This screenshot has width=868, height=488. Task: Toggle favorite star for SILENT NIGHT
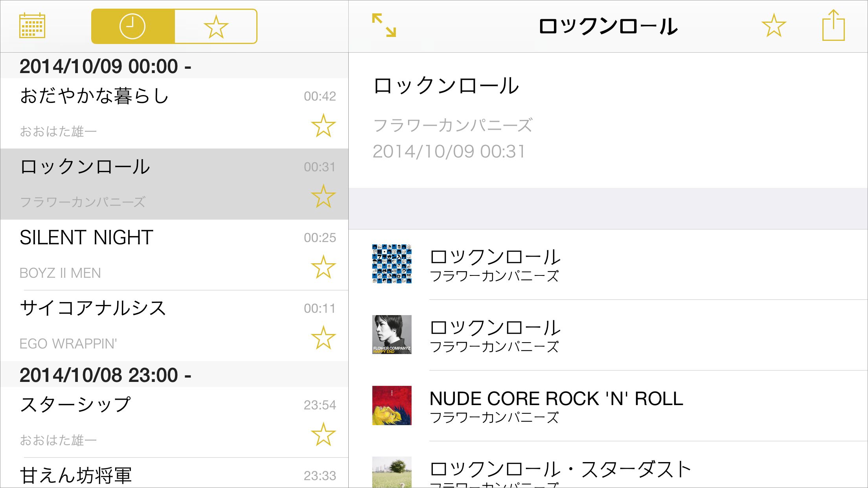[x=323, y=267]
